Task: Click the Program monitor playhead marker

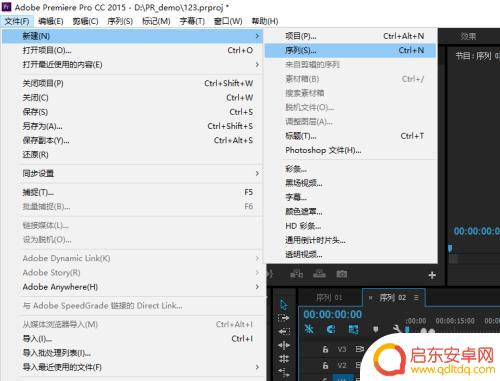Action: 450,248
